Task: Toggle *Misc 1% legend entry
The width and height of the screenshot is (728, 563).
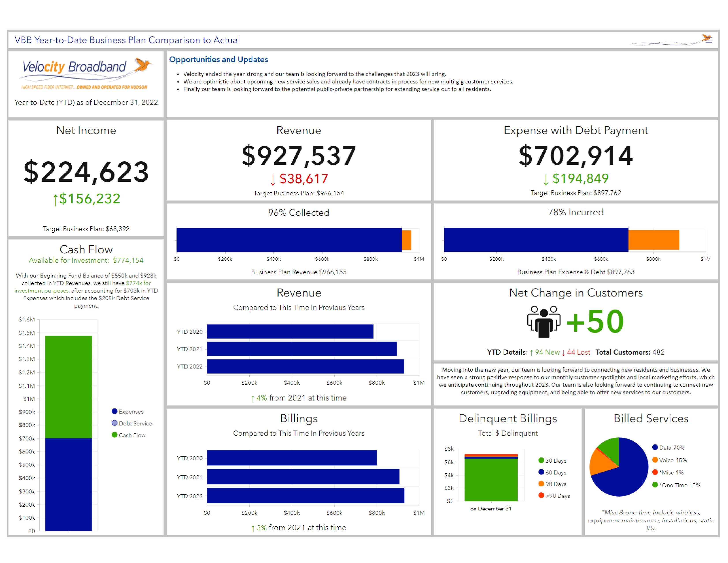Action: click(668, 473)
